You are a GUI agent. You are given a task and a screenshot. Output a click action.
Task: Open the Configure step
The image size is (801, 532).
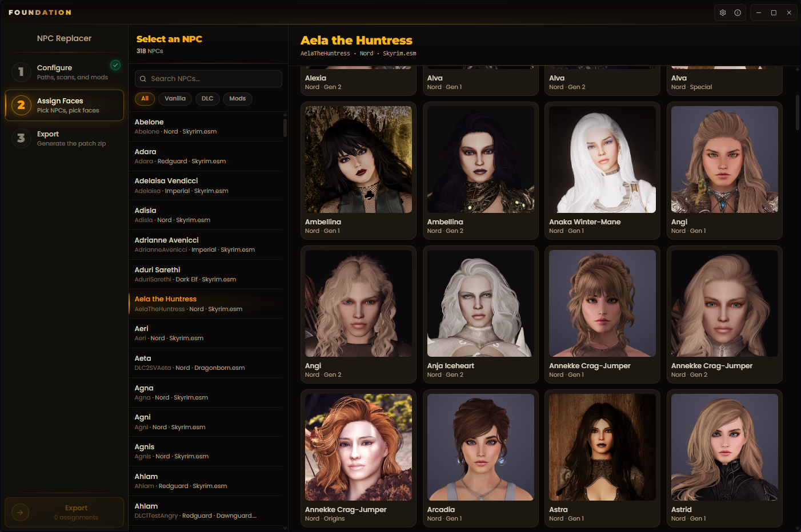pos(64,72)
